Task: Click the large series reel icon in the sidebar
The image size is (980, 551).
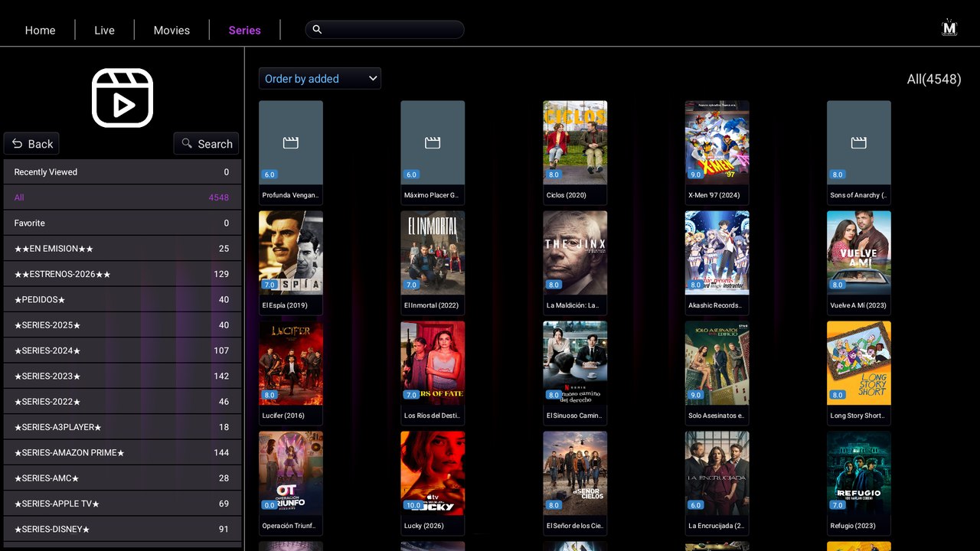Action: point(122,98)
